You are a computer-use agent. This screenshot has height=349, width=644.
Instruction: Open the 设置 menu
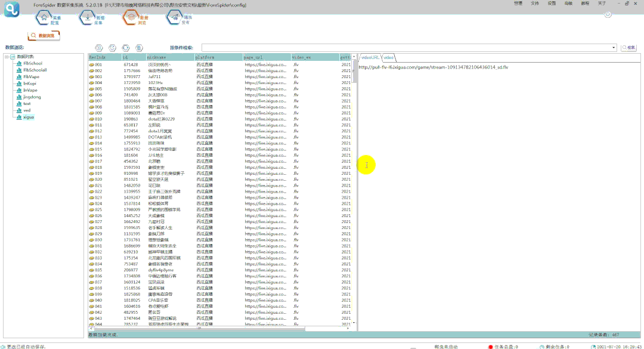pyautogui.click(x=552, y=4)
